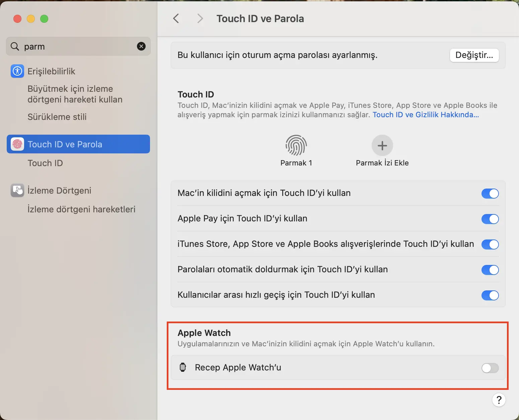
Task: Toggle Kullanıcılar arası hızlı geçiş switch
Action: coord(490,295)
